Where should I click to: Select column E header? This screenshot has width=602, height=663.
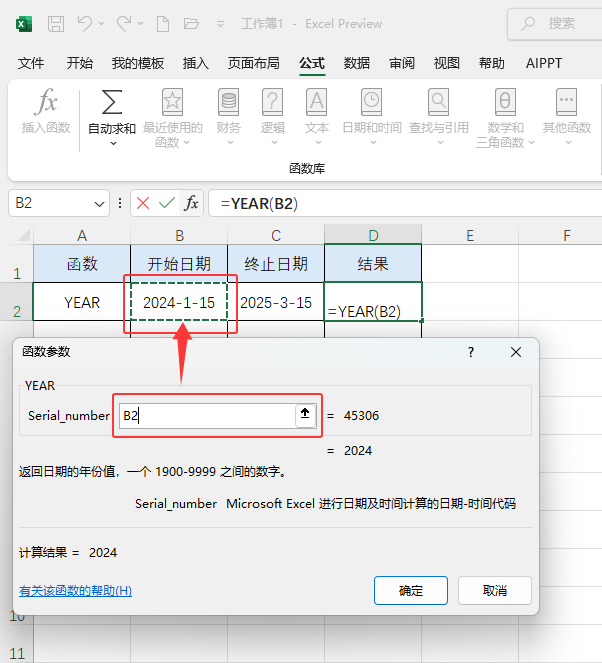[470, 235]
